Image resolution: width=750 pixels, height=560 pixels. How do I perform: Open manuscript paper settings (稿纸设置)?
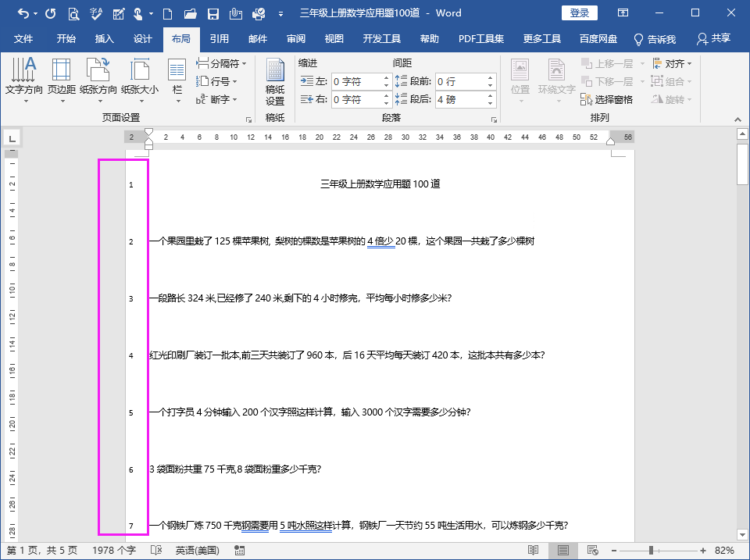(275, 82)
